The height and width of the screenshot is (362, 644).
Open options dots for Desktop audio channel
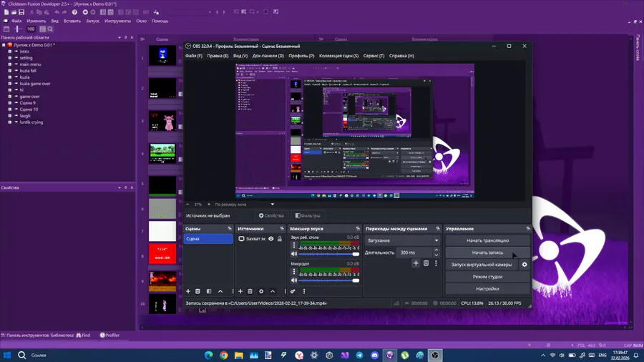point(293,245)
